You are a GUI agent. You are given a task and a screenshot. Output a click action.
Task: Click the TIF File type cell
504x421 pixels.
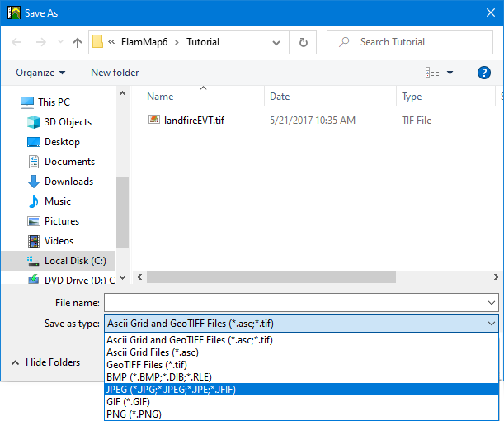tap(417, 121)
